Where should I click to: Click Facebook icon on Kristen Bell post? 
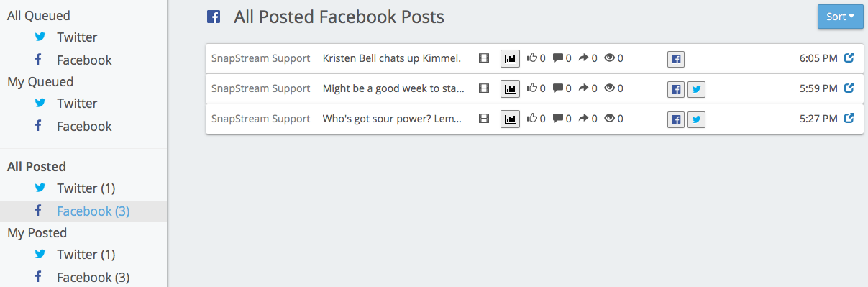[x=676, y=58]
